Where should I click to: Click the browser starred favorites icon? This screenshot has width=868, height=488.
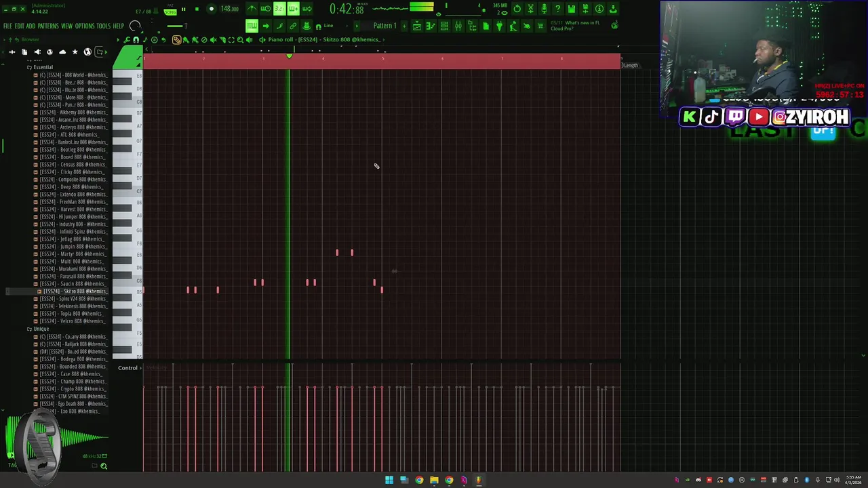point(75,52)
